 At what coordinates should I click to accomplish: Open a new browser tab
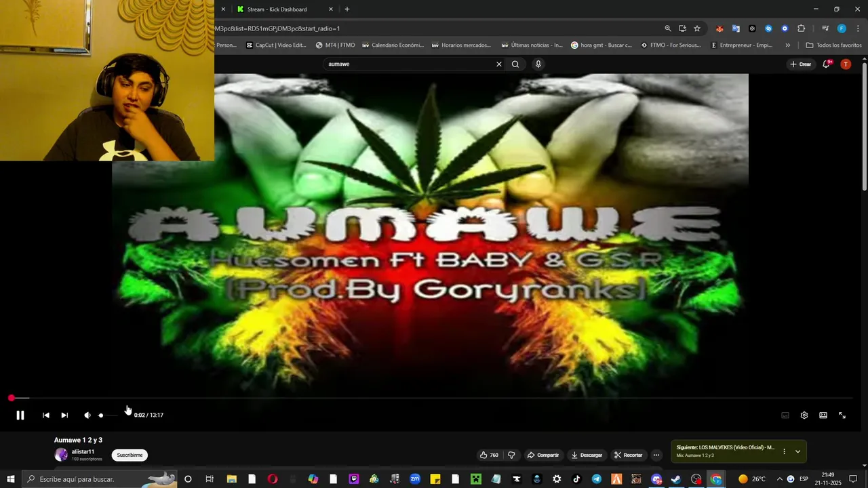(x=347, y=9)
